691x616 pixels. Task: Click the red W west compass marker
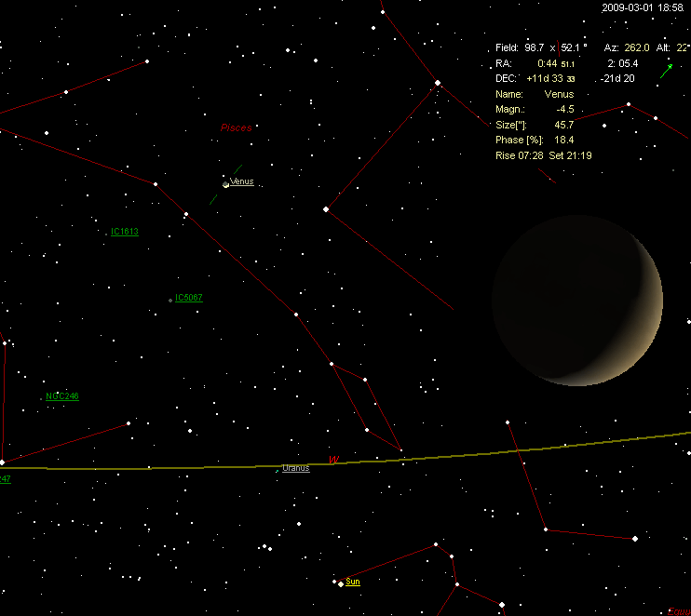(332, 460)
